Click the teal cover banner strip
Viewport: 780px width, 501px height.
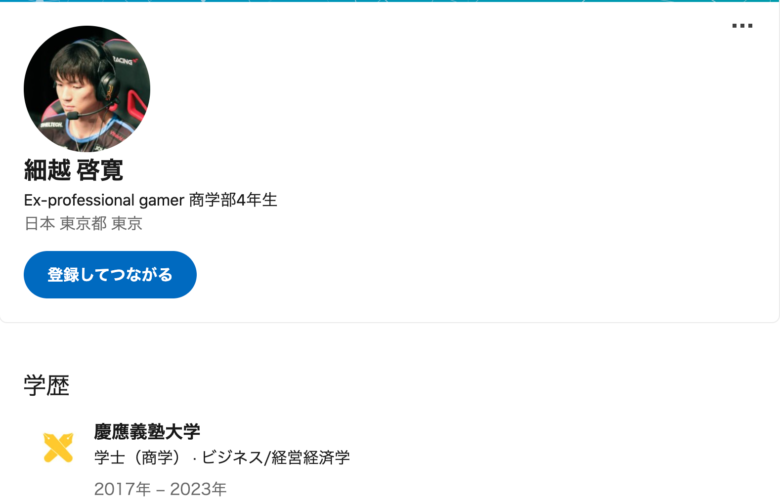390,1
